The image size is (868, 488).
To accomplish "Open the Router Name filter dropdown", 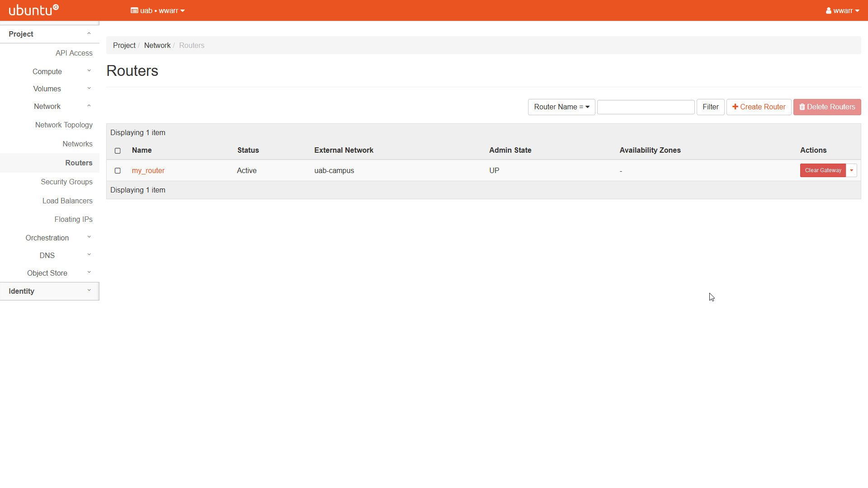I will click(561, 107).
